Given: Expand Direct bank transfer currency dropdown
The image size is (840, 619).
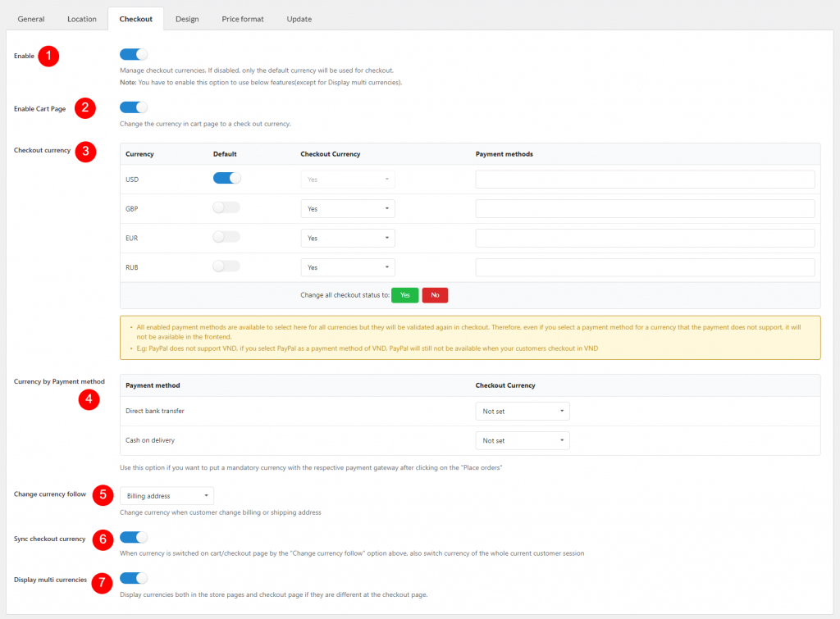Looking at the screenshot, I should pos(523,411).
